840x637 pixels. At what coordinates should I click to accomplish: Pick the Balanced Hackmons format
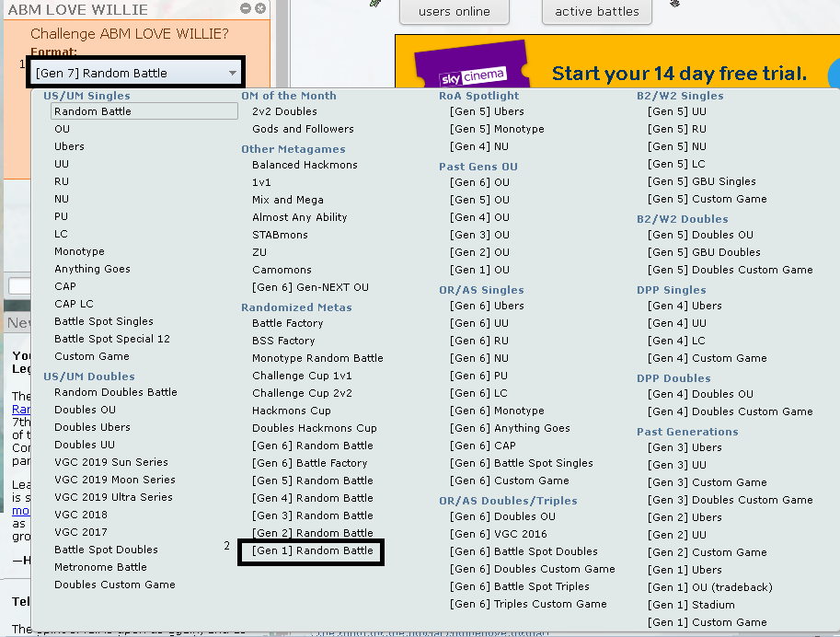point(305,165)
